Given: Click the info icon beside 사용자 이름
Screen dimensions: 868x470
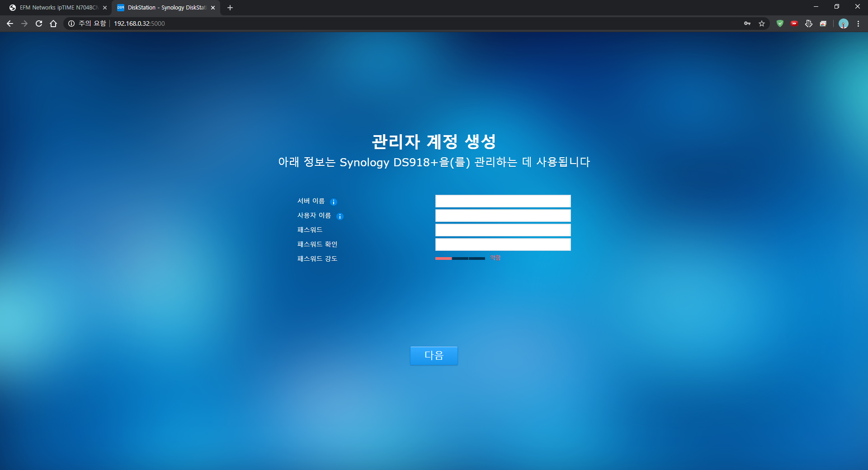Looking at the screenshot, I should 340,216.
